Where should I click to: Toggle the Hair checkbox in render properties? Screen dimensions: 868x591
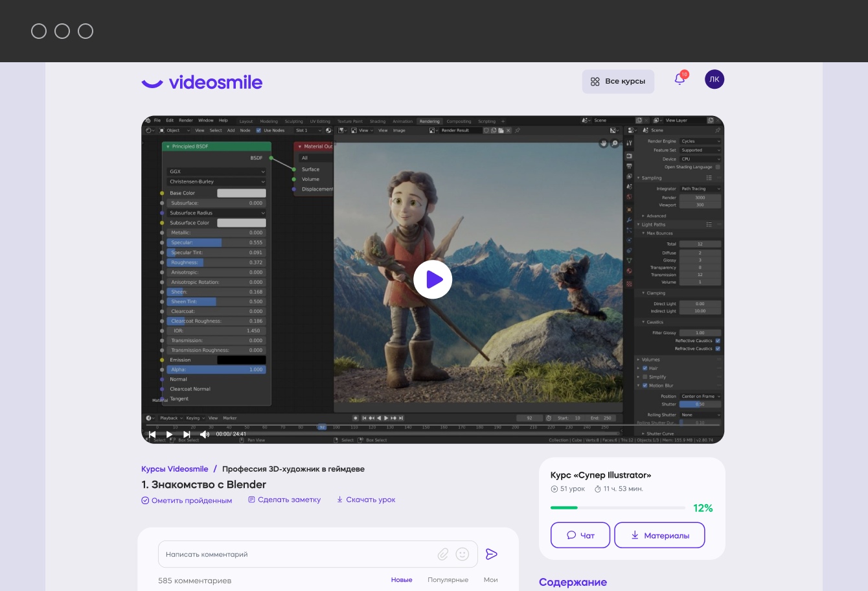645,368
